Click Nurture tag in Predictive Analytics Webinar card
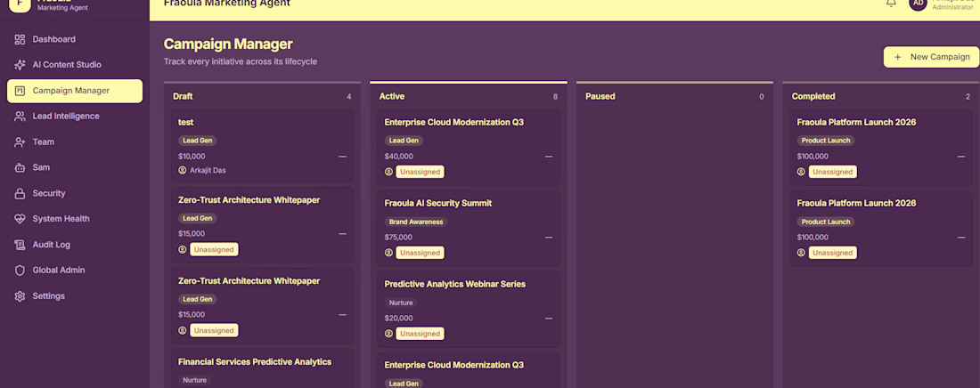The image size is (980, 388). (x=401, y=303)
